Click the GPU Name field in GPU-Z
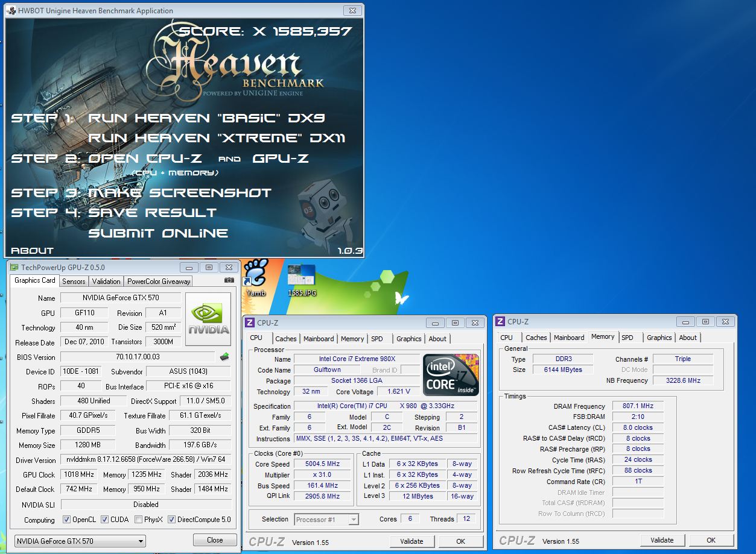This screenshot has width=756, height=554. pos(120,298)
